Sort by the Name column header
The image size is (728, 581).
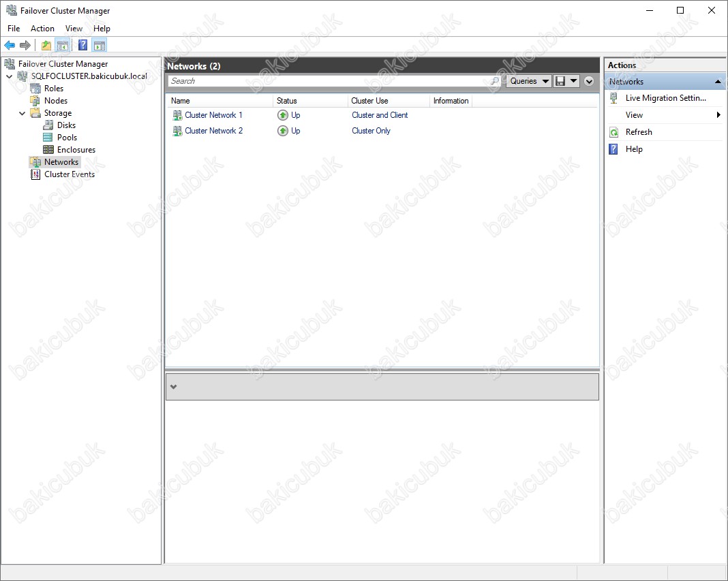tap(220, 101)
